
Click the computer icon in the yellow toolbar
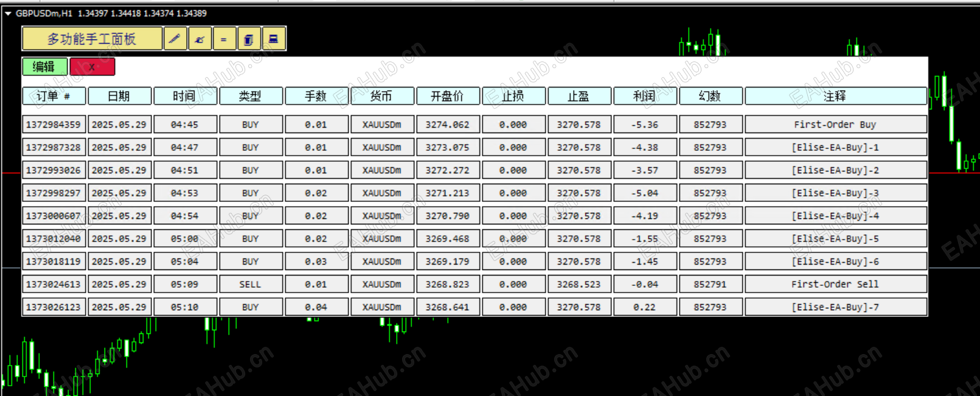[x=274, y=39]
